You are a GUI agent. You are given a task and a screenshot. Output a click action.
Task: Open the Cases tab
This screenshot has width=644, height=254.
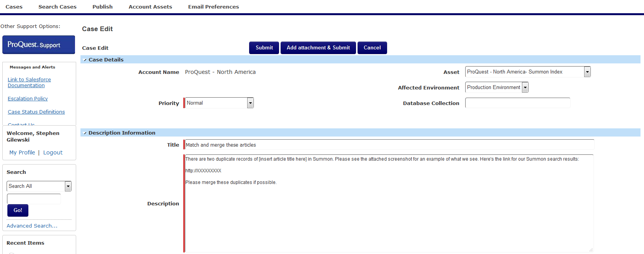pyautogui.click(x=14, y=7)
